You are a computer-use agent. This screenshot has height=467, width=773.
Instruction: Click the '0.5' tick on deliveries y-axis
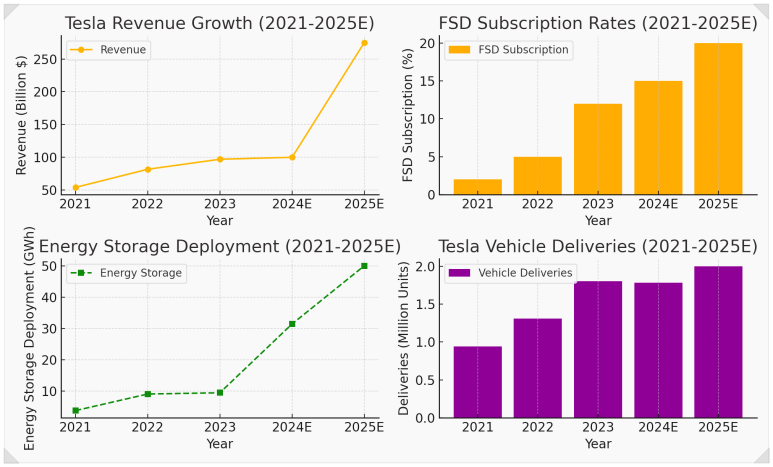click(425, 381)
